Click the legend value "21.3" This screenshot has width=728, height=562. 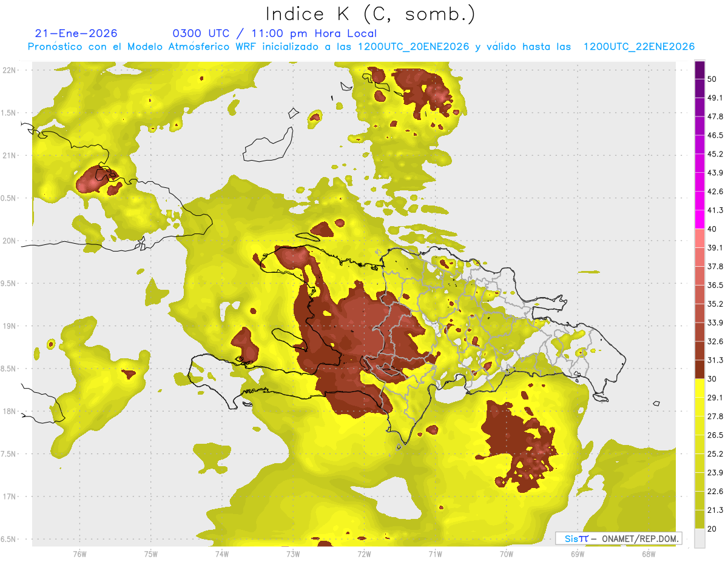point(715,510)
